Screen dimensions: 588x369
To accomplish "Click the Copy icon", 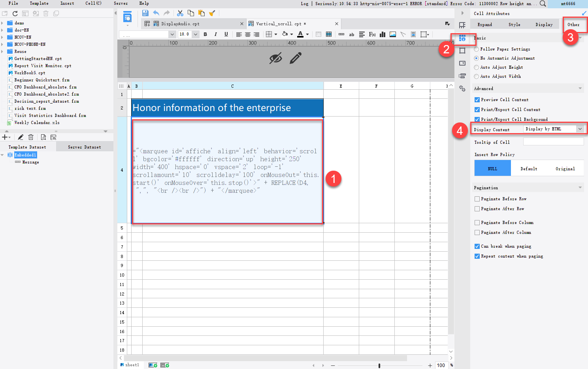I will tap(191, 13).
